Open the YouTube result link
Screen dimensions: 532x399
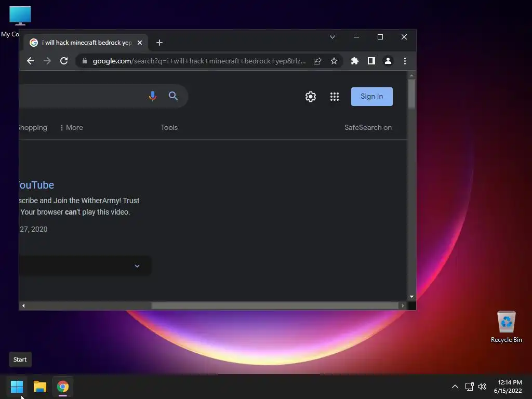(36, 185)
